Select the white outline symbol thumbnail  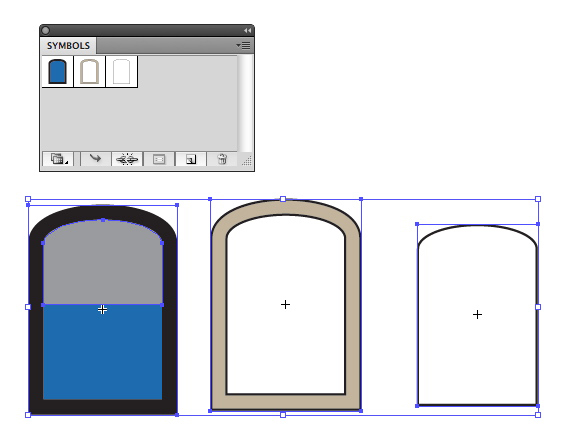click(x=121, y=72)
